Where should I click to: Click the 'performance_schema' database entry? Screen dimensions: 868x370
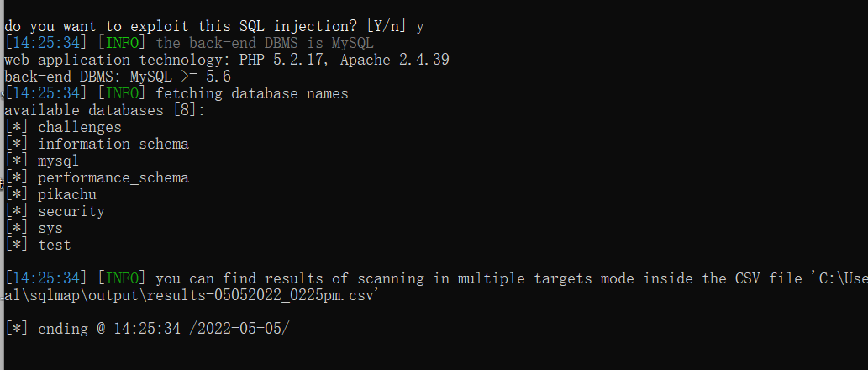click(113, 177)
